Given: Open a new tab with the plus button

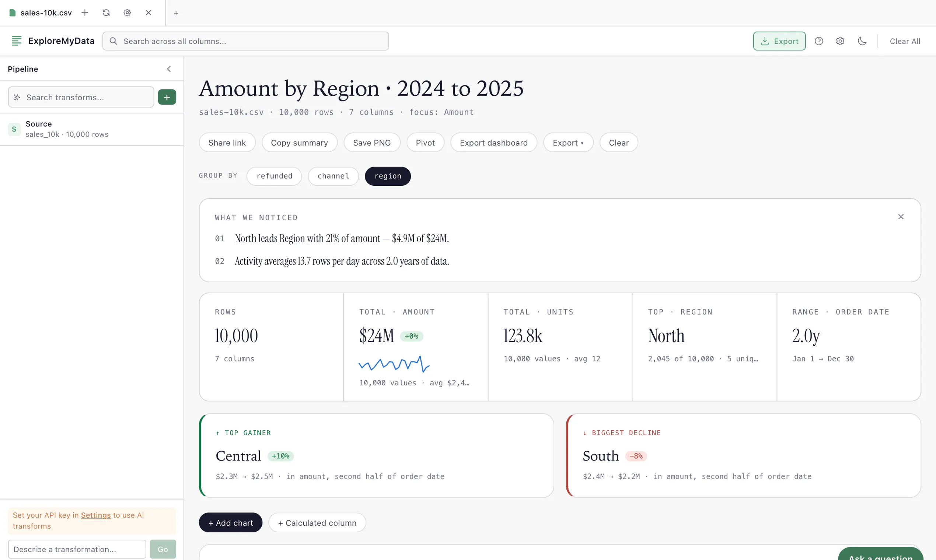Looking at the screenshot, I should [x=176, y=13].
